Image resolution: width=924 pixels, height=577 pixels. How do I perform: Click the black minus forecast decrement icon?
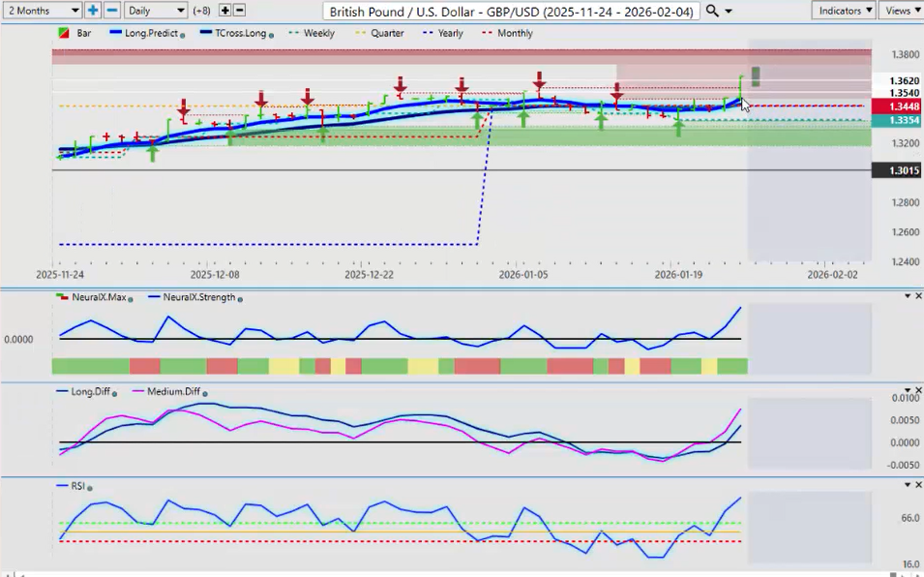click(239, 10)
